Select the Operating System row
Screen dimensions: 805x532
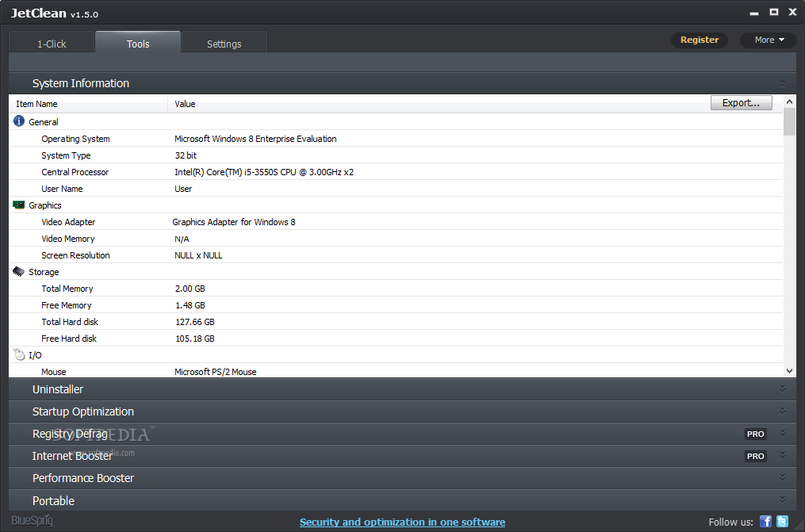coord(396,139)
